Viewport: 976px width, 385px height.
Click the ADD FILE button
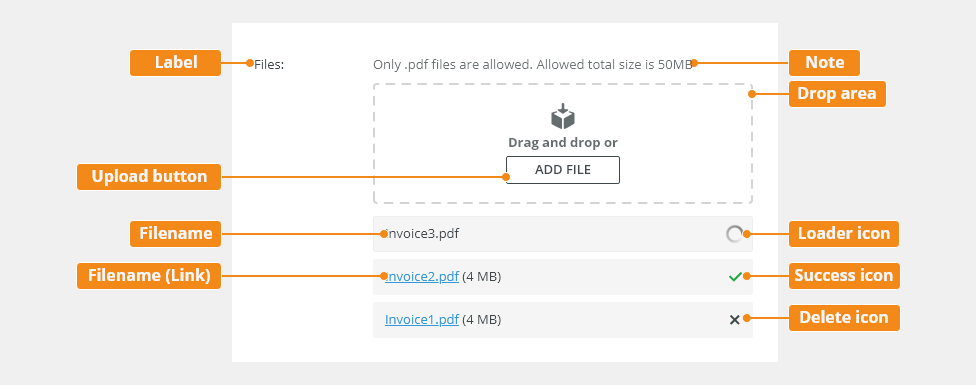563,170
